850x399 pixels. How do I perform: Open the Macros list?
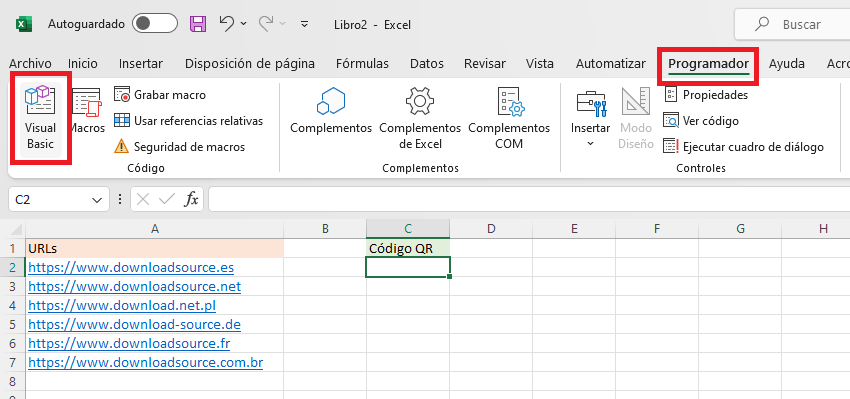[x=87, y=111]
